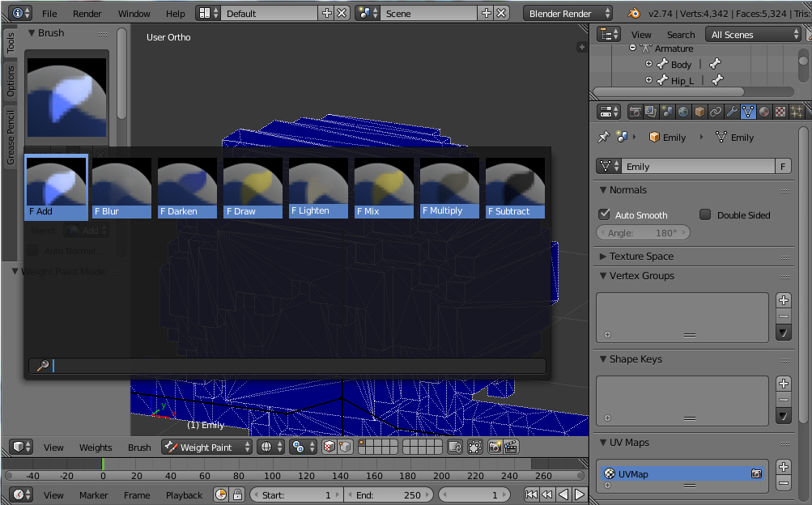
Task: Toggle timeline lock range button
Action: 237,494
